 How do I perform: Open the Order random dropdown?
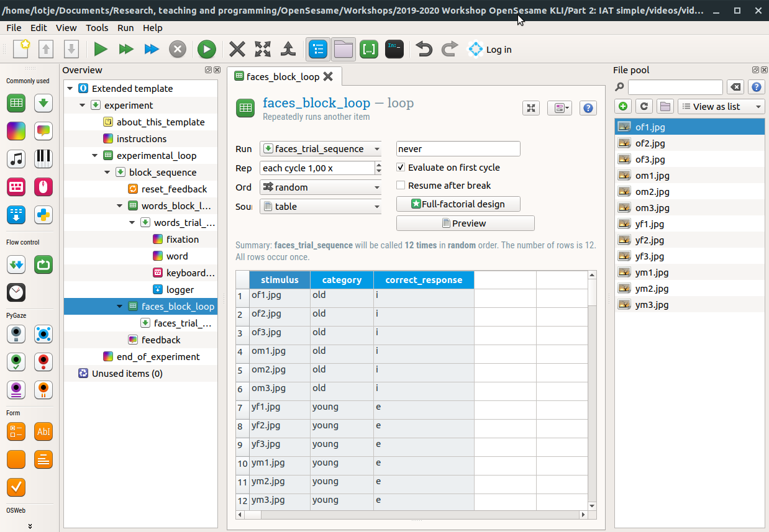tap(321, 187)
